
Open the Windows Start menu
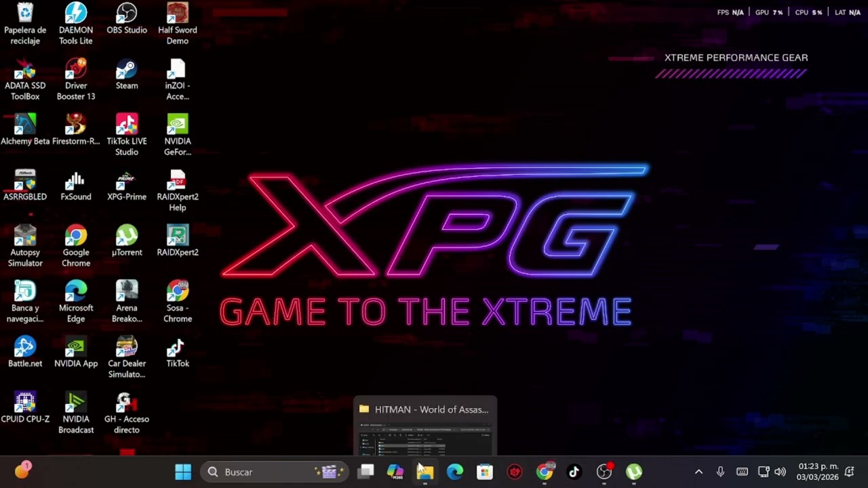183,472
